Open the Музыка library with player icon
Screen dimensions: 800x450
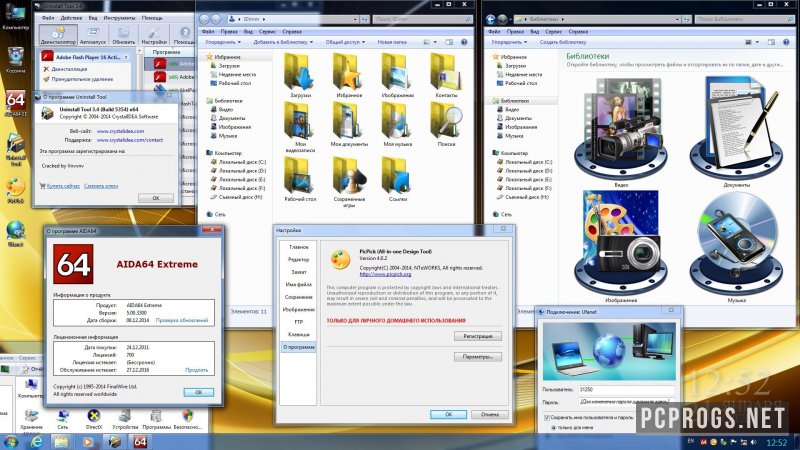736,247
